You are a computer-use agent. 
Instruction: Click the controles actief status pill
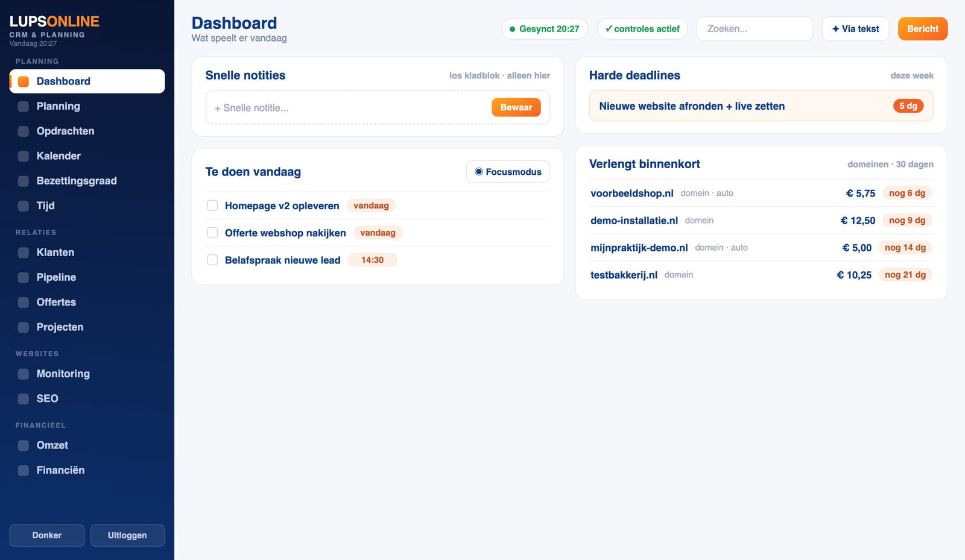click(x=642, y=29)
